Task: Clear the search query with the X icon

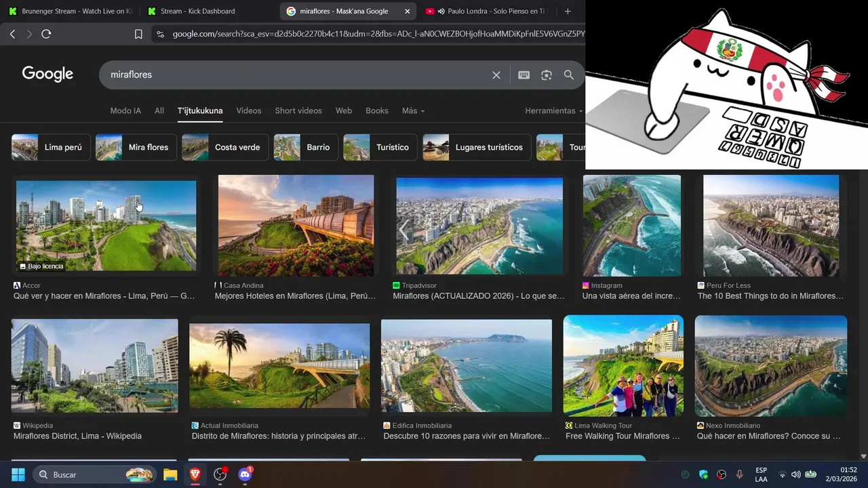Action: tap(496, 75)
